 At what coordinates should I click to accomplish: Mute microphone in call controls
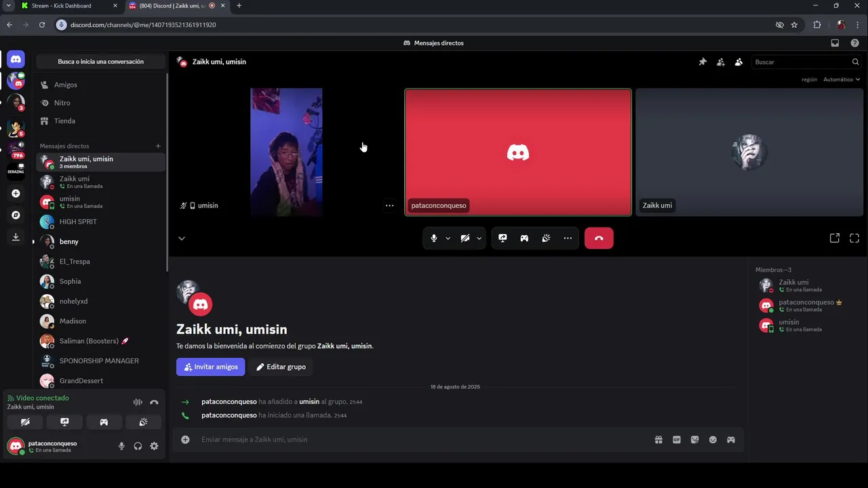(434, 238)
